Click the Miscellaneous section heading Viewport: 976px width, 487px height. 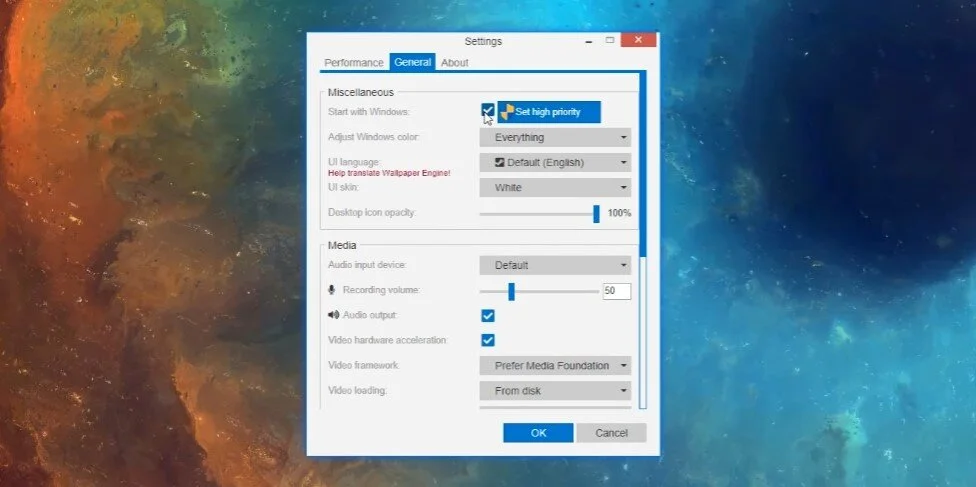[361, 92]
